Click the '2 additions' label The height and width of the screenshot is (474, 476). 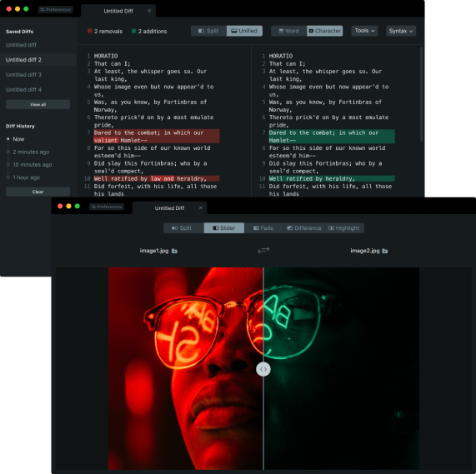coord(153,31)
